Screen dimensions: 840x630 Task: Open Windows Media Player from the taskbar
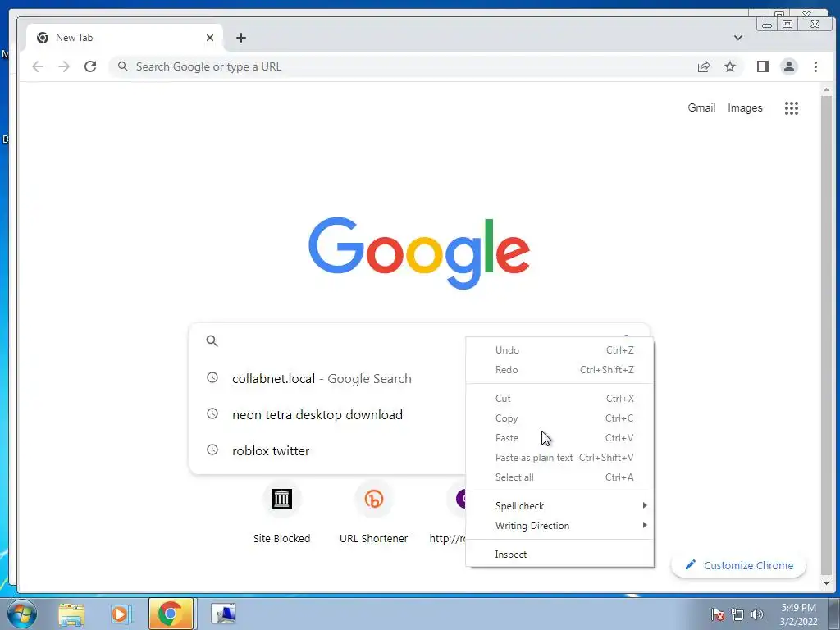click(121, 614)
